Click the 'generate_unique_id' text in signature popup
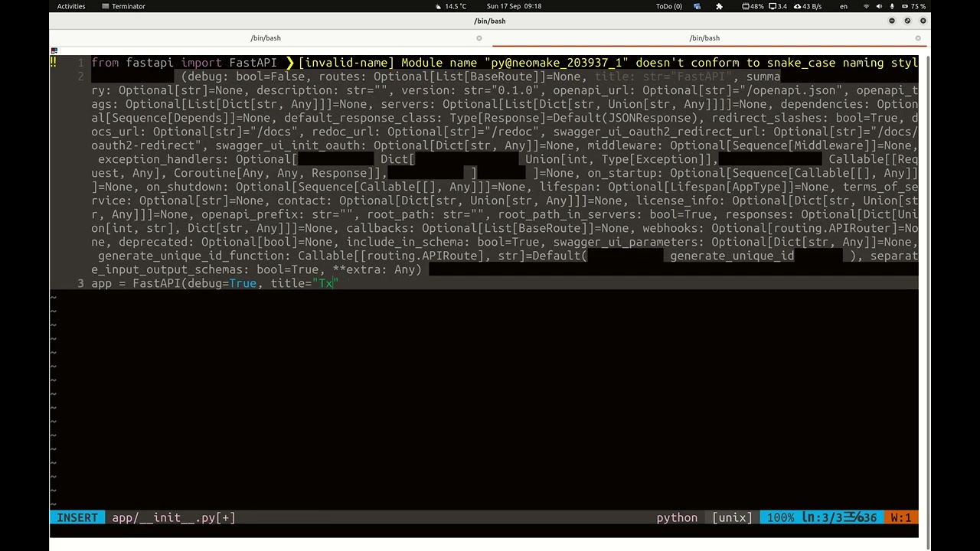 [732, 256]
